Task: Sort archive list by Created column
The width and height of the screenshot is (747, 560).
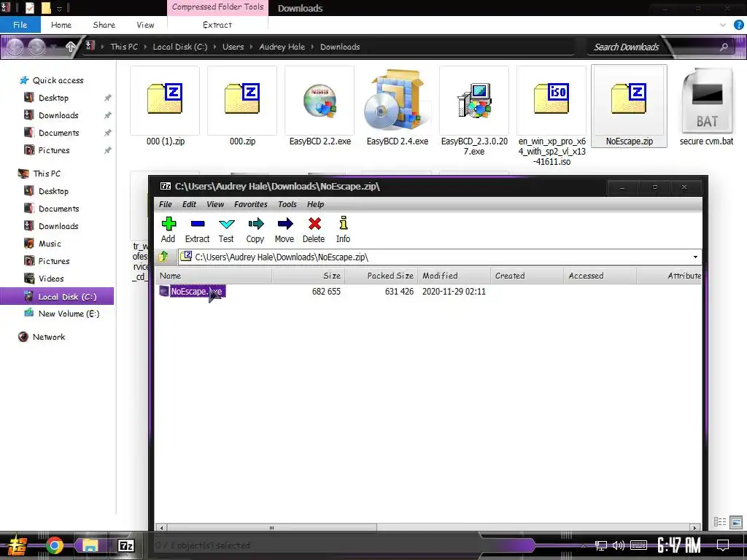Action: click(527, 276)
